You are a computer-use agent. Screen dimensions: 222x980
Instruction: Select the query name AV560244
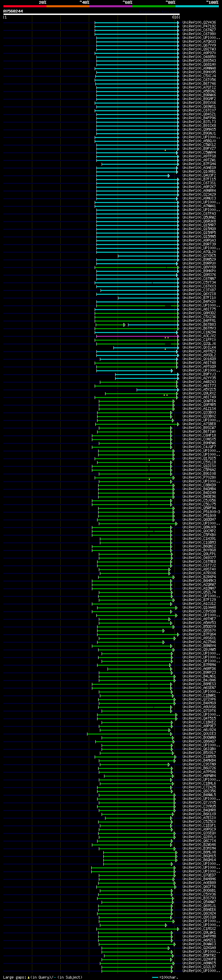(x=13, y=11)
